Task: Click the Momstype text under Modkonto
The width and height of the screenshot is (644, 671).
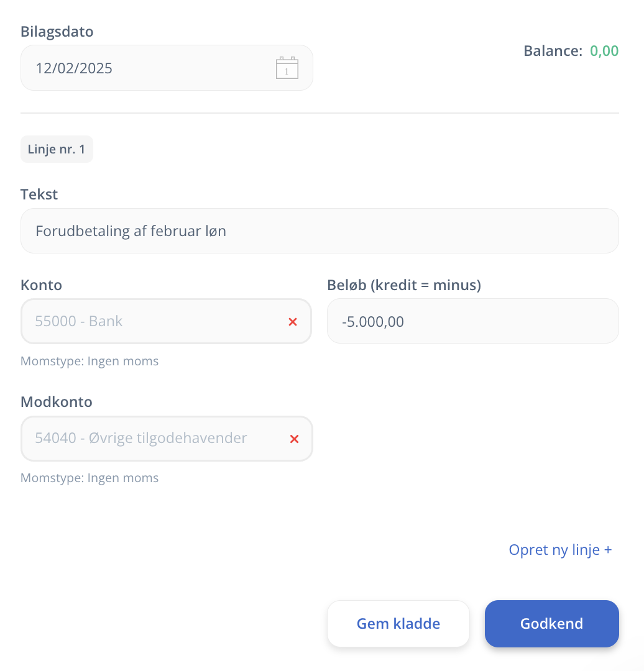Action: click(90, 478)
